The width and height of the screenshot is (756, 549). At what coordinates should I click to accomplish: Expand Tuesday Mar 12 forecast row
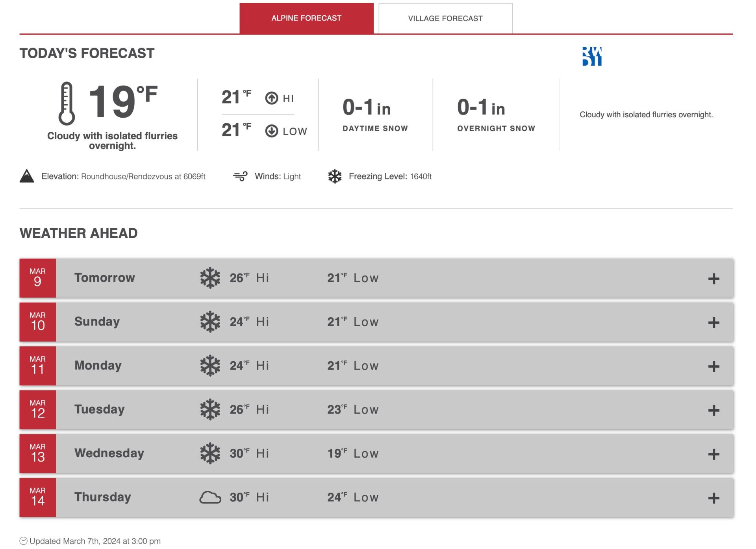(713, 410)
